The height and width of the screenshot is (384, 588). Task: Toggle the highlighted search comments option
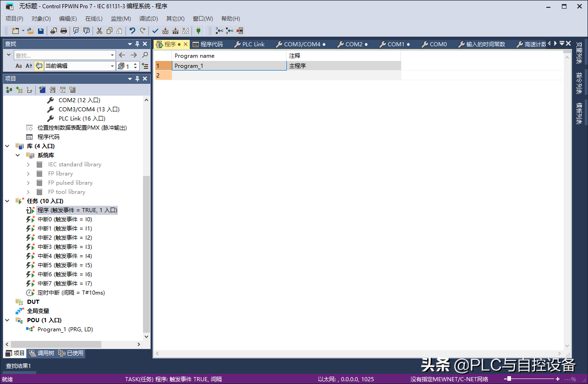pyautogui.click(x=39, y=66)
